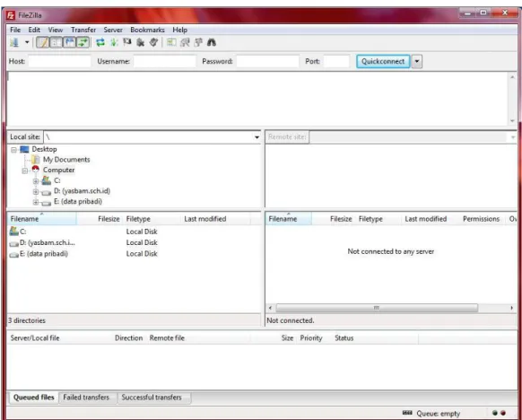Image resolution: width=522 pixels, height=420 pixels.
Task: Toggle the transfer queue display
Action: click(83, 42)
